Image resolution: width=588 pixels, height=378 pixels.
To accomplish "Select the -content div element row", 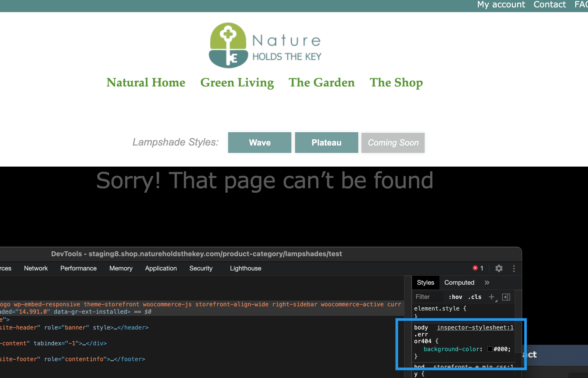I will pyautogui.click(x=202, y=343).
